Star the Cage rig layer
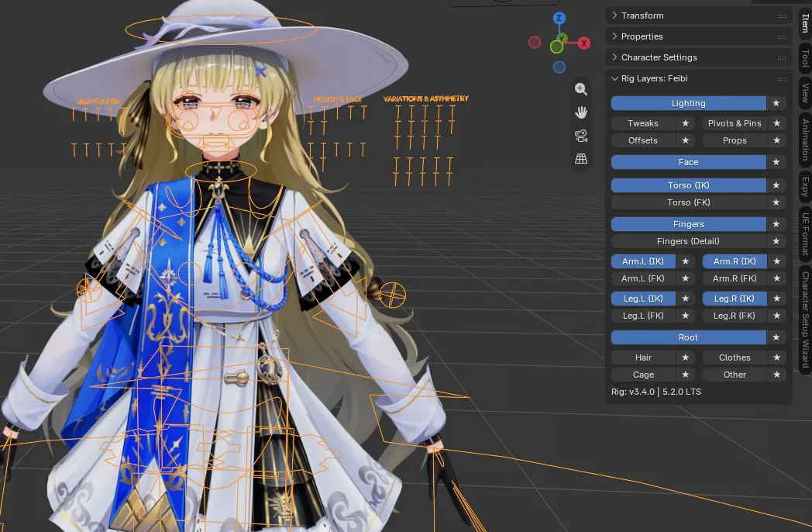Screen dimensions: 812x532 tap(685, 375)
